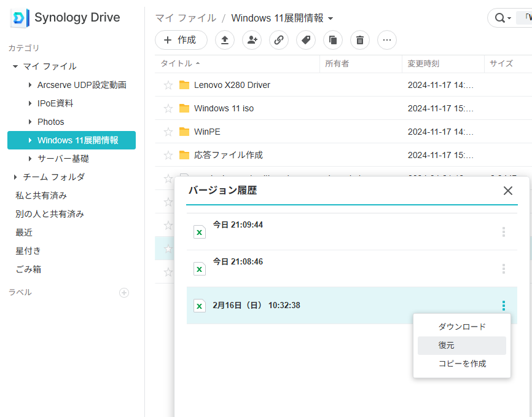The height and width of the screenshot is (417, 532).
Task: Click the share with user icon
Action: click(x=252, y=40)
